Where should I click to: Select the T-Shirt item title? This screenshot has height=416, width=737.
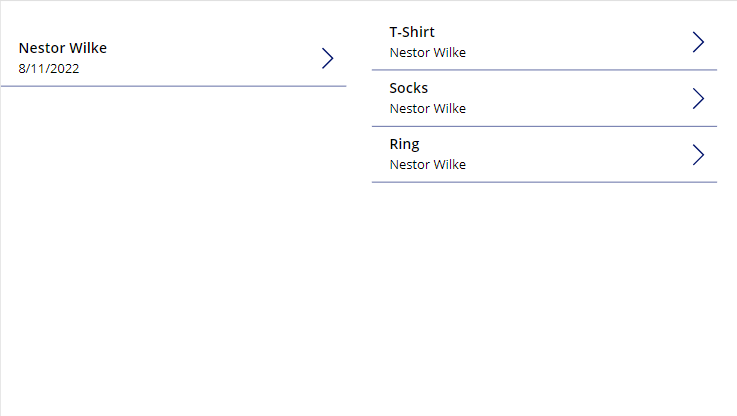(412, 32)
